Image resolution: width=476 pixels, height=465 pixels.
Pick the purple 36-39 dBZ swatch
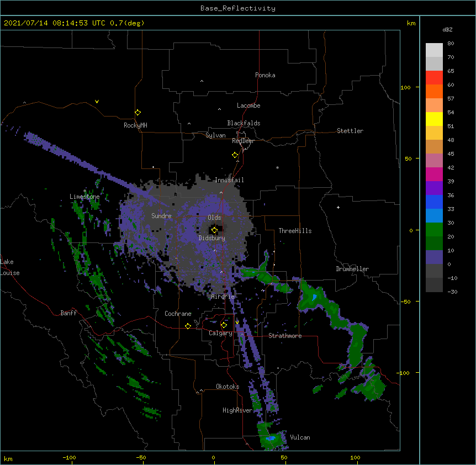point(434,188)
